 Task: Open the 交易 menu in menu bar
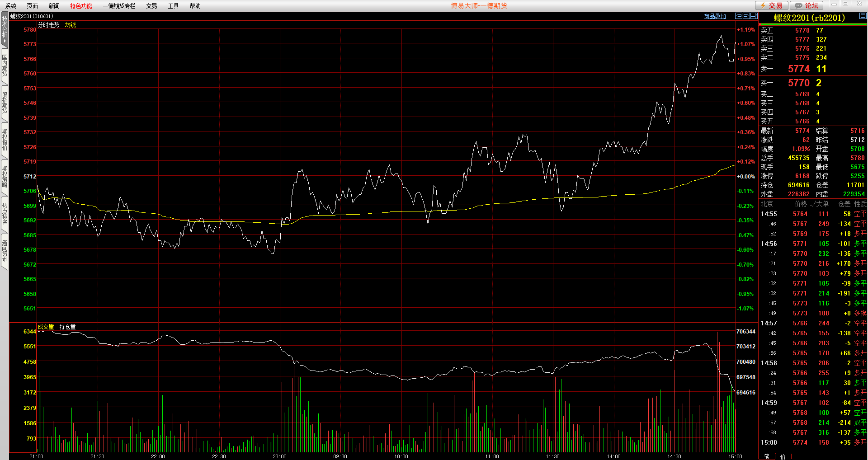152,6
